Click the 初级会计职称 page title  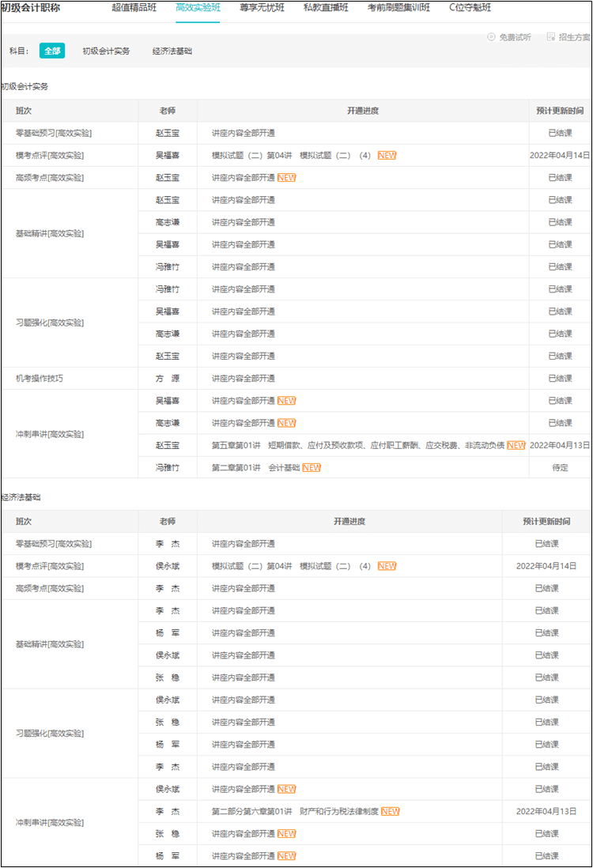[31, 8]
